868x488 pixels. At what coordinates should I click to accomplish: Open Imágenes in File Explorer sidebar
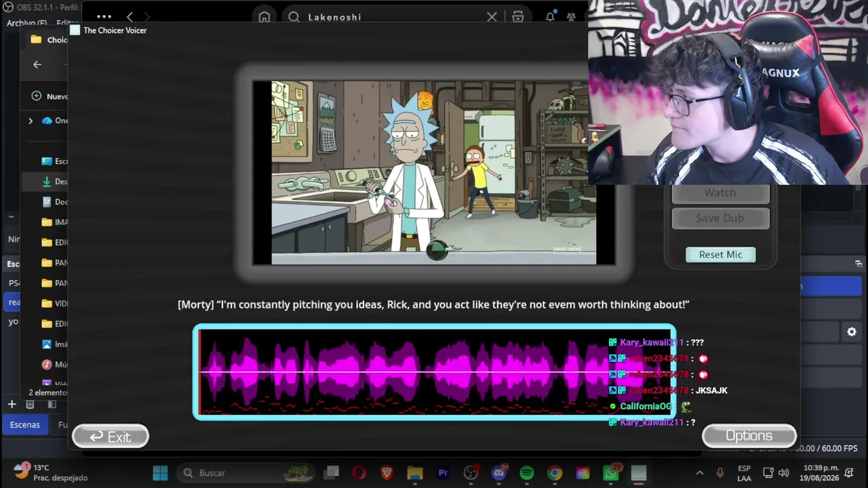pyautogui.click(x=54, y=344)
